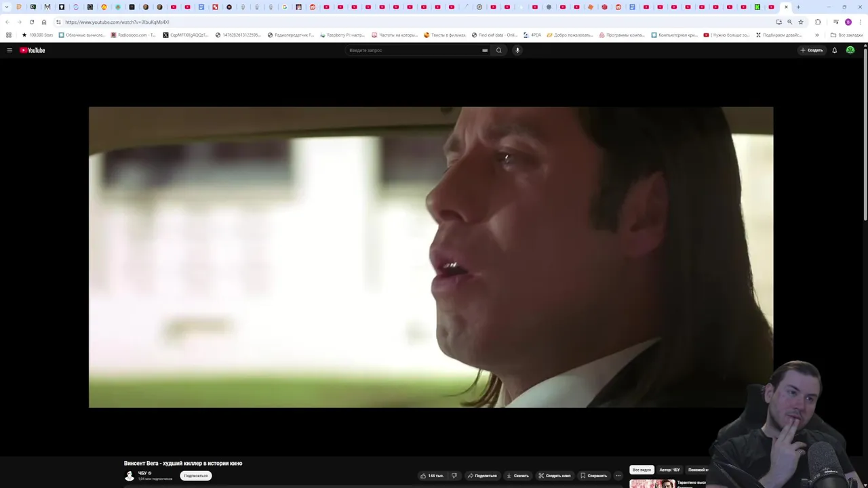Open the apps grid in bookmarks bar

[9, 35]
